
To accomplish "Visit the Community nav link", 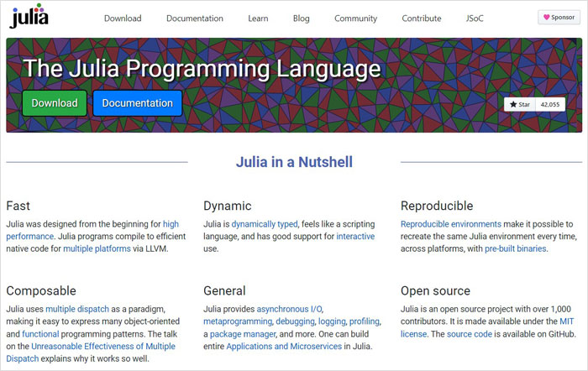I will (x=355, y=18).
